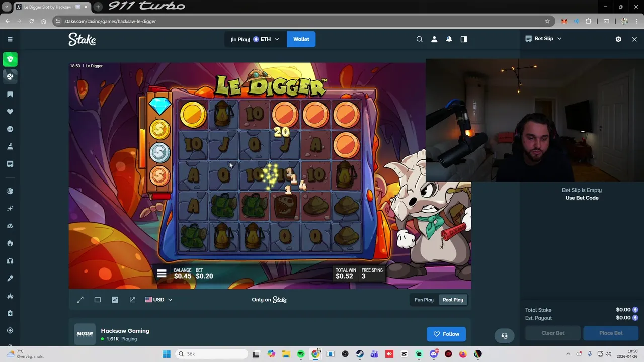
Task: Click Use Bet Code link
Action: pos(582,198)
